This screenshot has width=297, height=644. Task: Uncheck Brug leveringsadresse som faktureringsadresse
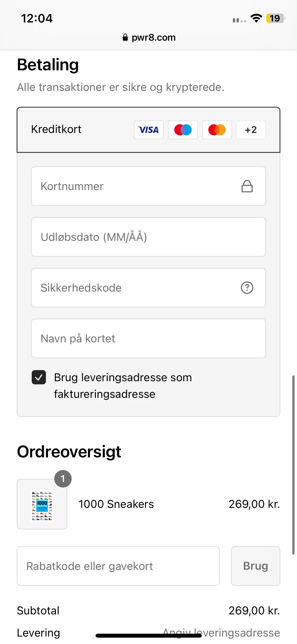click(39, 377)
